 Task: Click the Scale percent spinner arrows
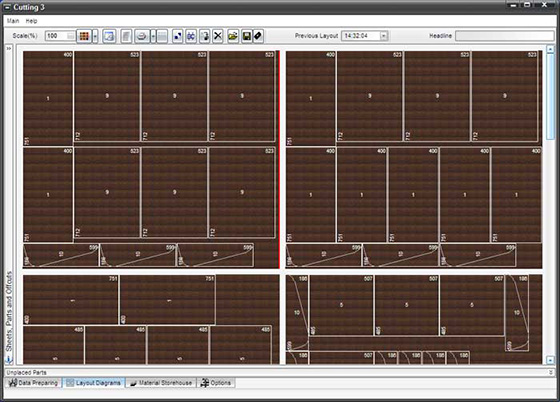(71, 36)
